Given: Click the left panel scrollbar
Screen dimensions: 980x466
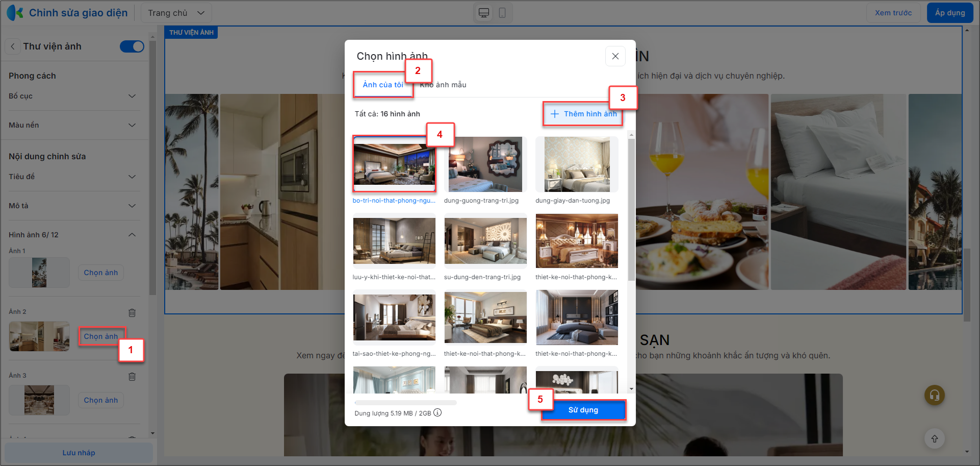Looking at the screenshot, I should 152,168.
